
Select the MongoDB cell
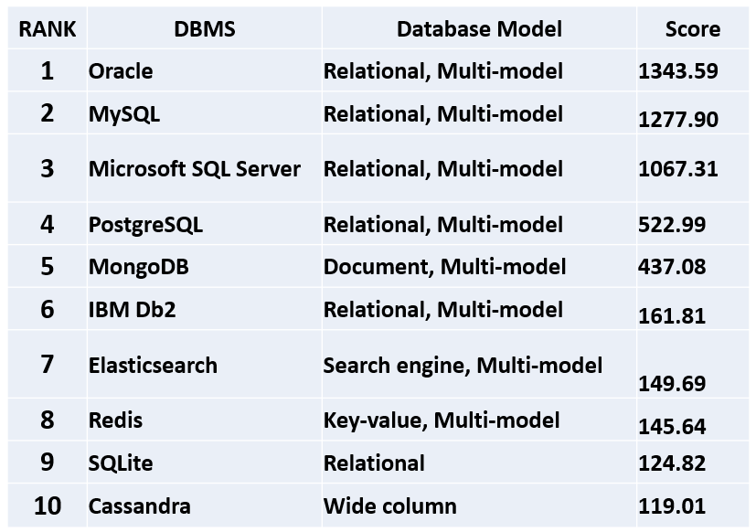(139, 267)
